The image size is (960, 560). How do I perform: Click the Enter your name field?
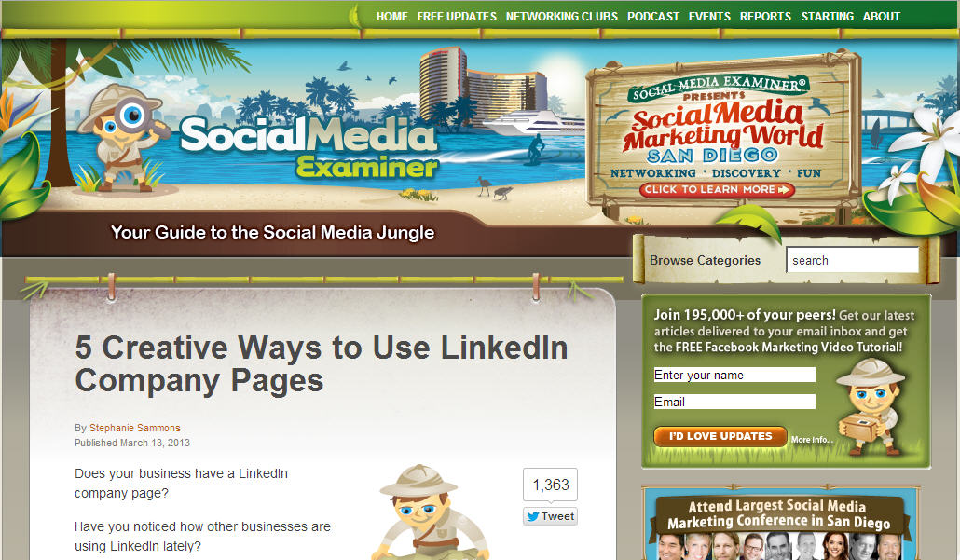pos(734,375)
